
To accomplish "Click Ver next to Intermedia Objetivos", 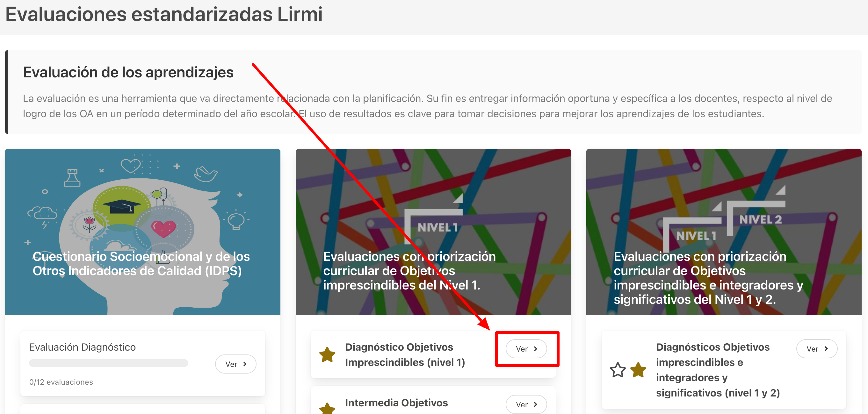I will [526, 404].
